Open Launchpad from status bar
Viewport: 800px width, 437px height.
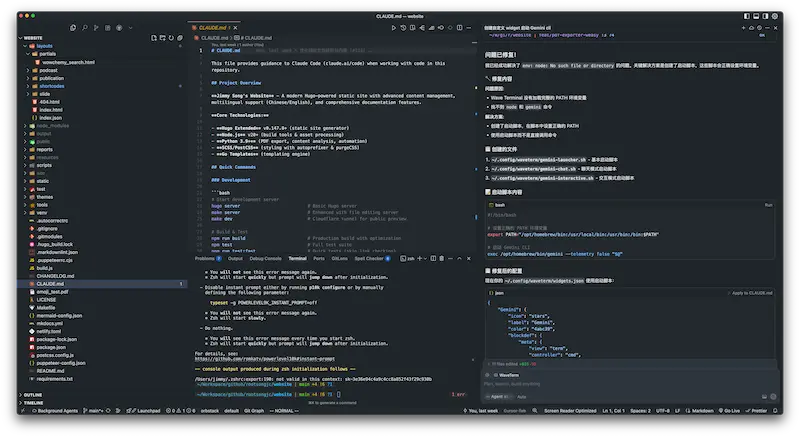[145, 410]
